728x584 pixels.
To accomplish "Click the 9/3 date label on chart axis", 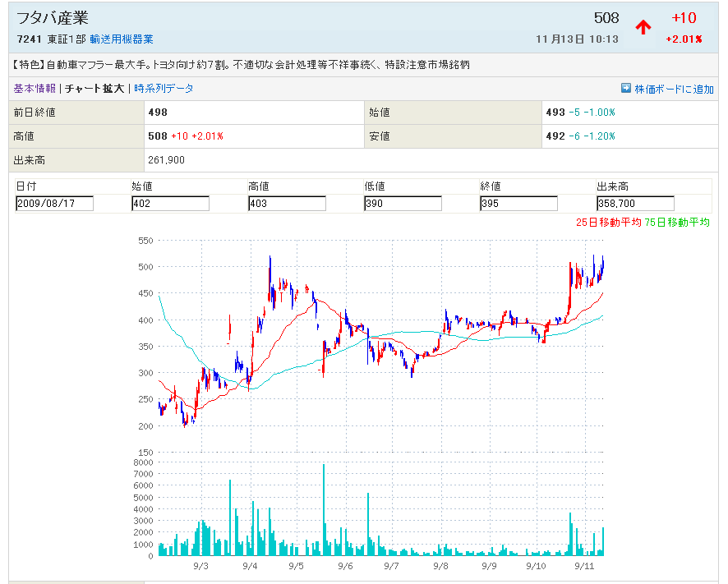I will point(200,566).
